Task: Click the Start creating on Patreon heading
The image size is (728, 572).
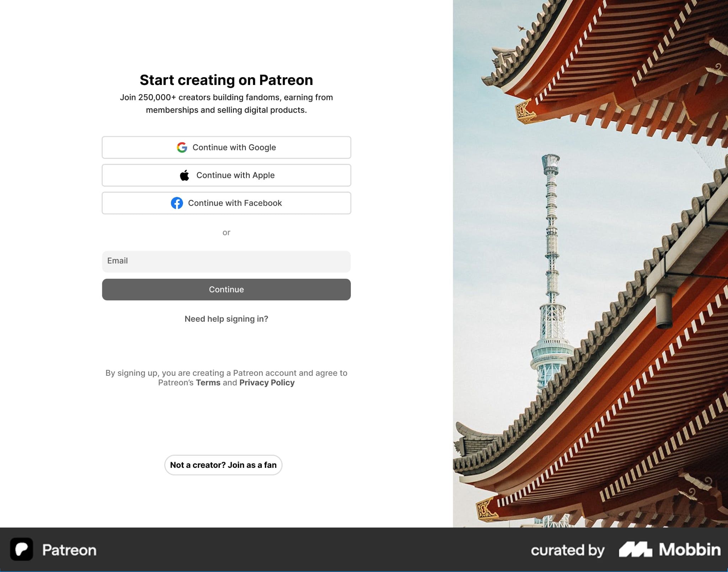Action: pos(226,80)
